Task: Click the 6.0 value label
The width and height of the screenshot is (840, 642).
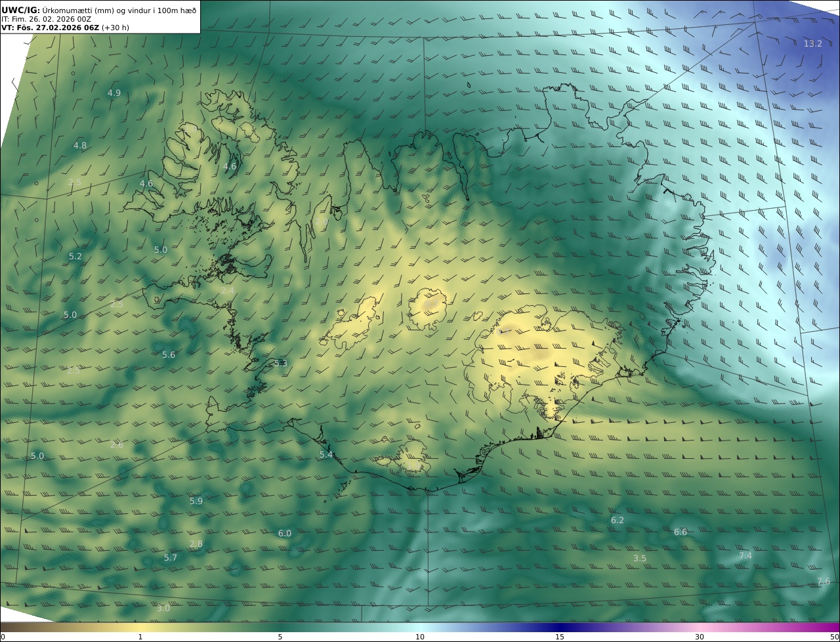Action: tap(285, 533)
